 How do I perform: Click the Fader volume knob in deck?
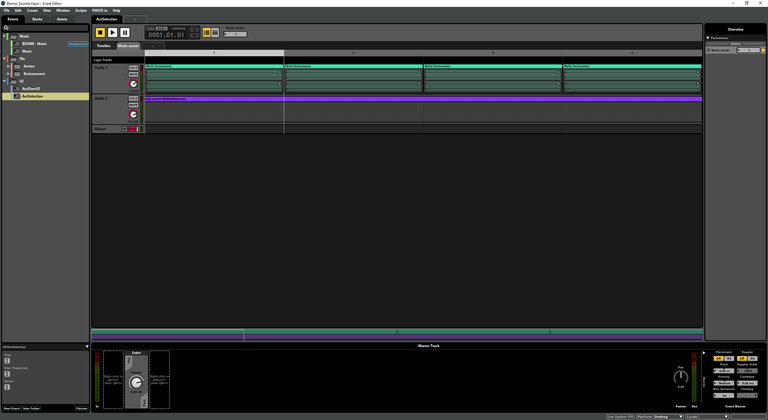[x=136, y=382]
